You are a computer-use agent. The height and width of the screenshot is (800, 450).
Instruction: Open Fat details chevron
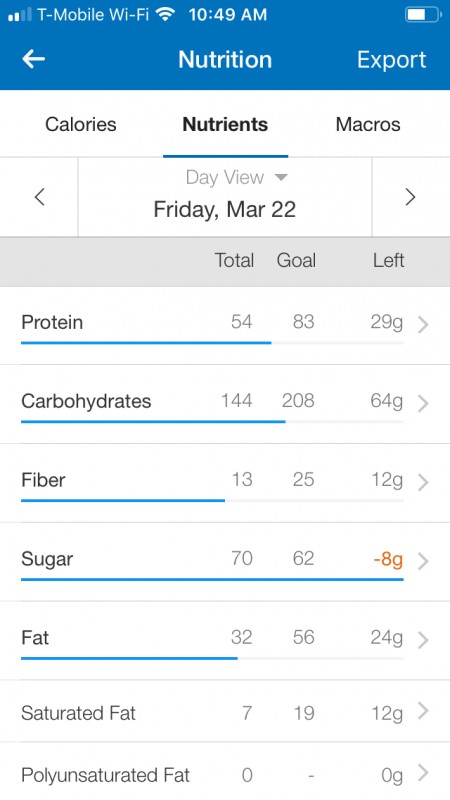point(423,640)
